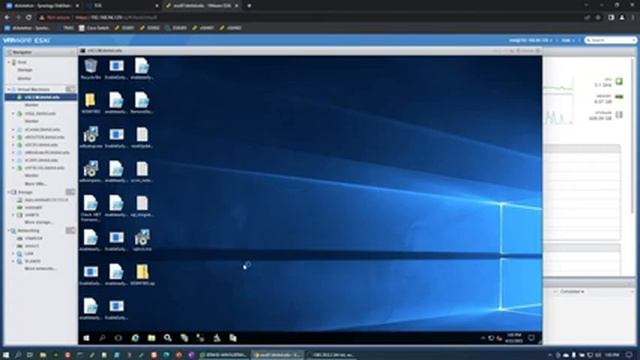
Task: Select Storage in the Navigator
Action: tap(25, 192)
